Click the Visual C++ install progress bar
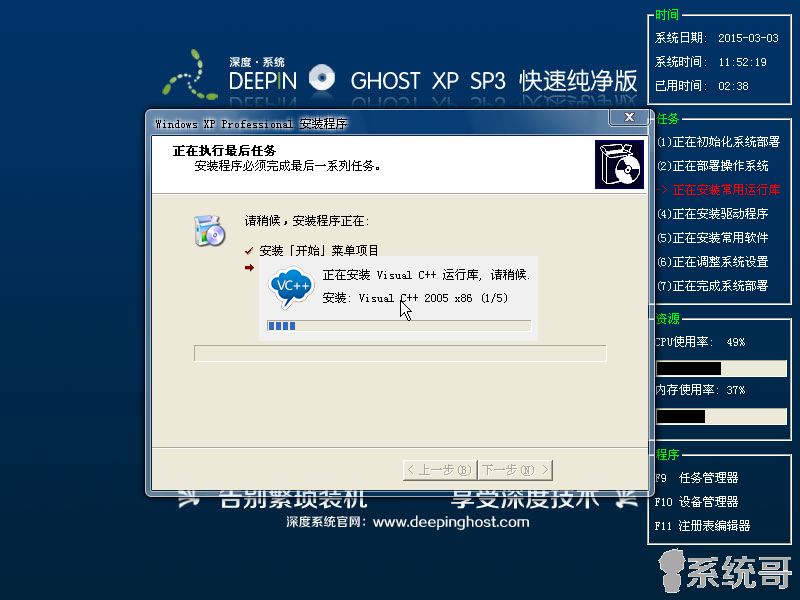 [399, 326]
